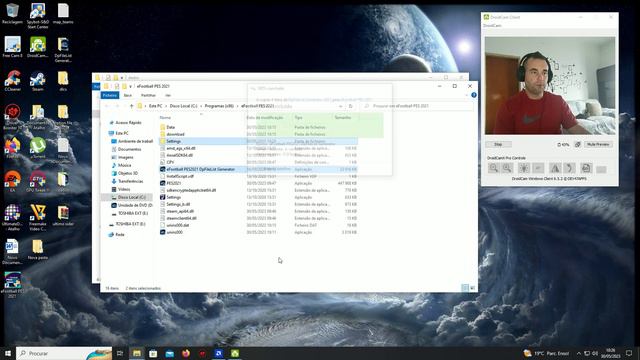Search in eFootball PES 2021 search box
This screenshot has width=640, height=360.
(418, 106)
